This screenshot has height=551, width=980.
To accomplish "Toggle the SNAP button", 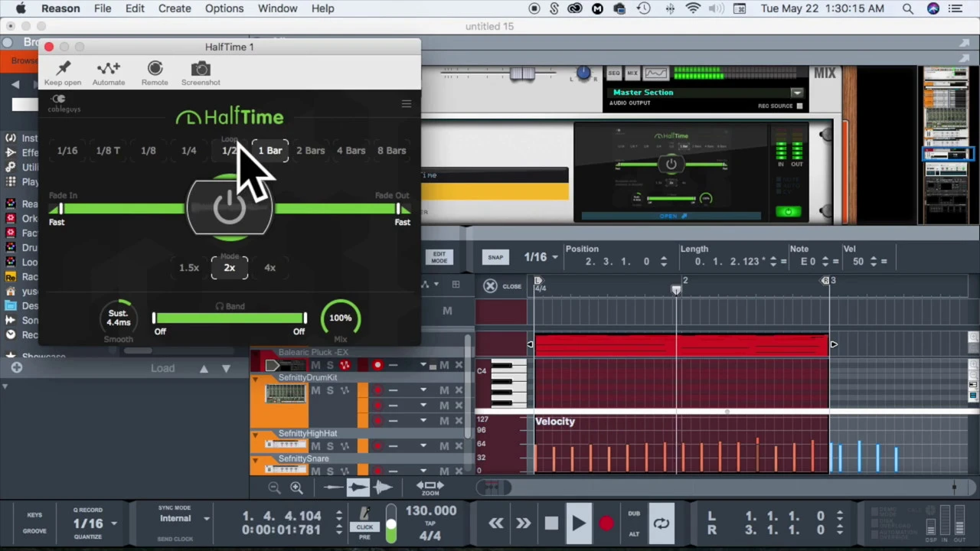I will [x=495, y=257].
